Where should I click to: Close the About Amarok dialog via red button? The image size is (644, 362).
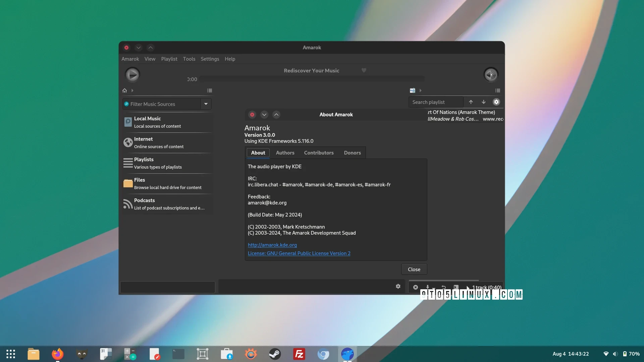(x=252, y=115)
